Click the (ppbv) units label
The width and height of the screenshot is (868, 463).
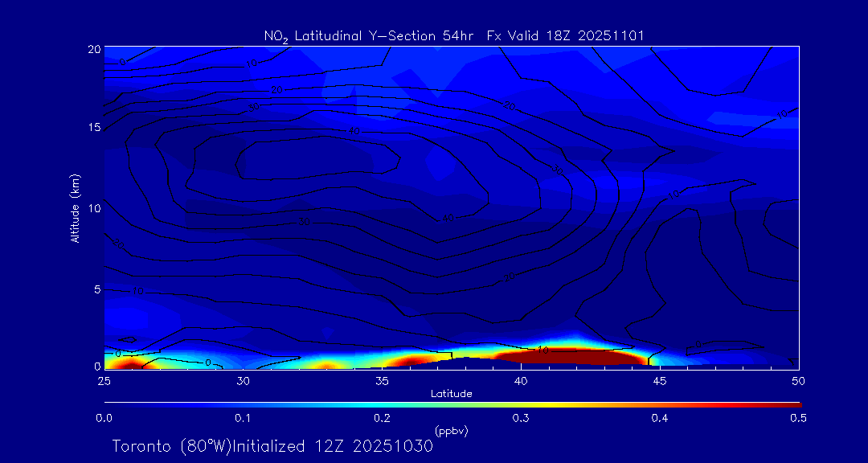click(x=451, y=431)
